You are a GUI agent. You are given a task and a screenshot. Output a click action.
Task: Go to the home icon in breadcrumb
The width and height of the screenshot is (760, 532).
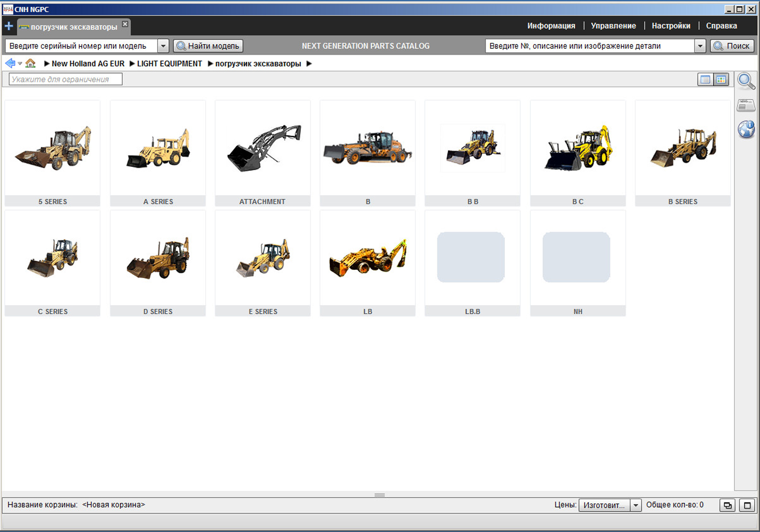30,63
